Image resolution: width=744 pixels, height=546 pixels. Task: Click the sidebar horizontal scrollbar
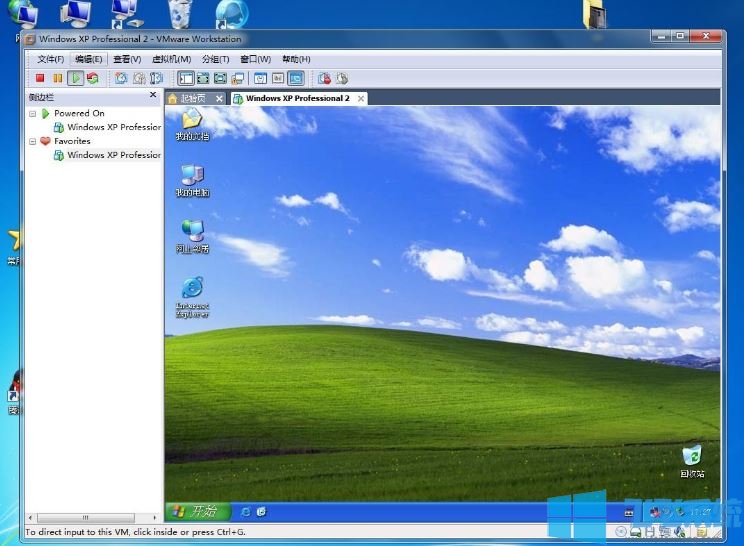(90, 518)
